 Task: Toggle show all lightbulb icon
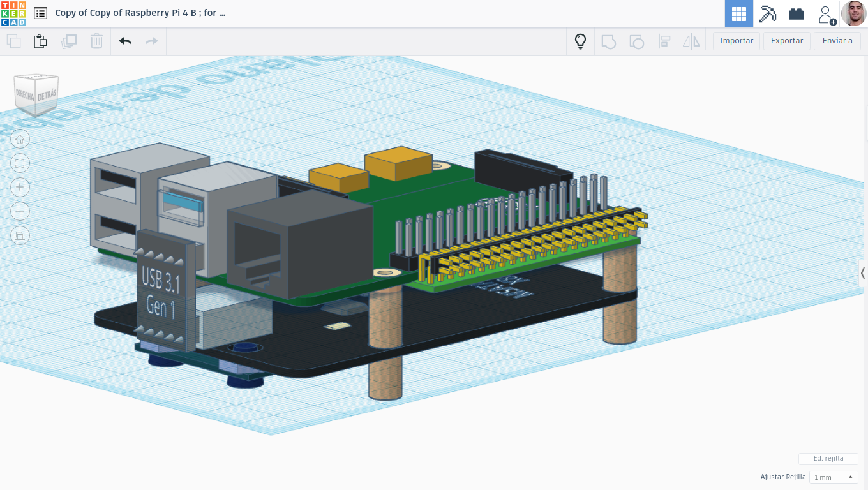tap(580, 41)
